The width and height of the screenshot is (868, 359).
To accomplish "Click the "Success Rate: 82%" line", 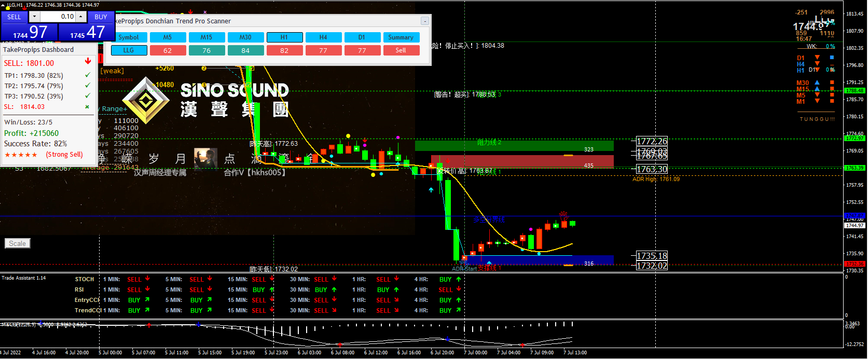I will tap(35, 144).
